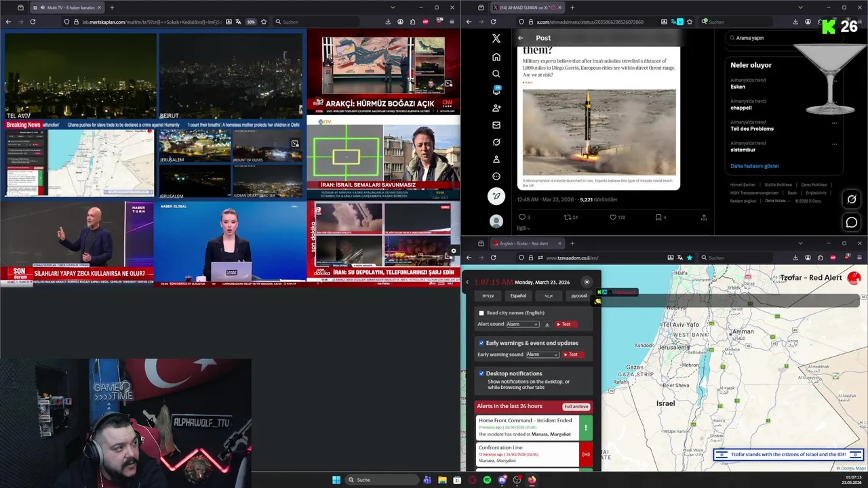Open the X messages envelope icon
Viewport: 868px width, 488px height.
(x=496, y=125)
